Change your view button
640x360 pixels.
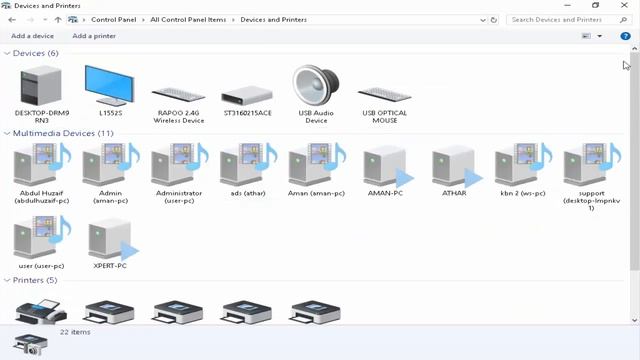tap(586, 36)
